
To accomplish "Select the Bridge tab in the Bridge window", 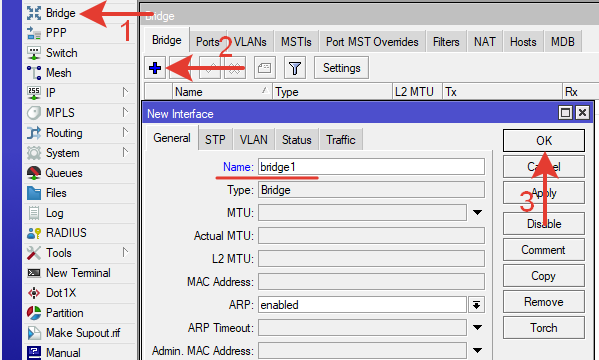I will (x=167, y=40).
